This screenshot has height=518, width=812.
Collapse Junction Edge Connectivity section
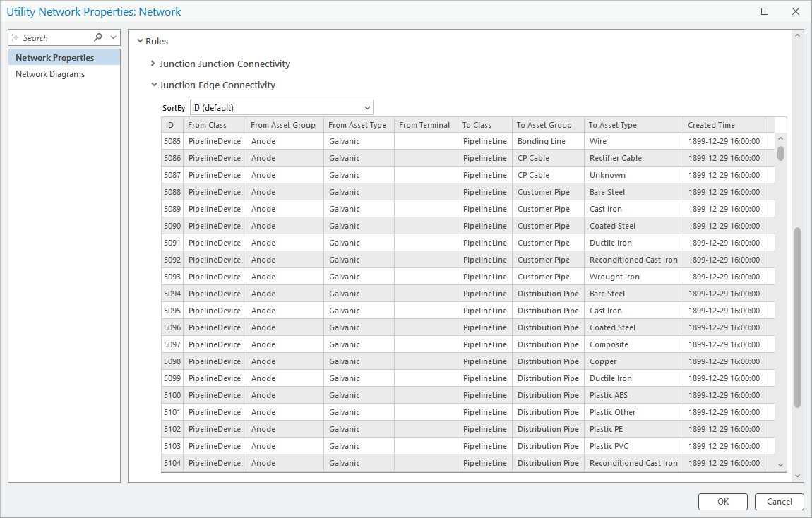click(154, 85)
